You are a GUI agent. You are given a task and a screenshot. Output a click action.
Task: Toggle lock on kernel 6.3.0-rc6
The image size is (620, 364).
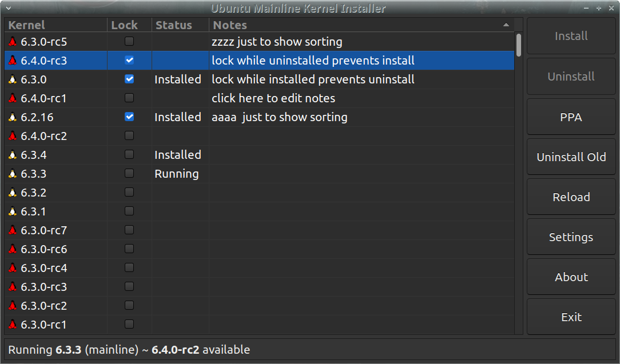click(x=129, y=249)
